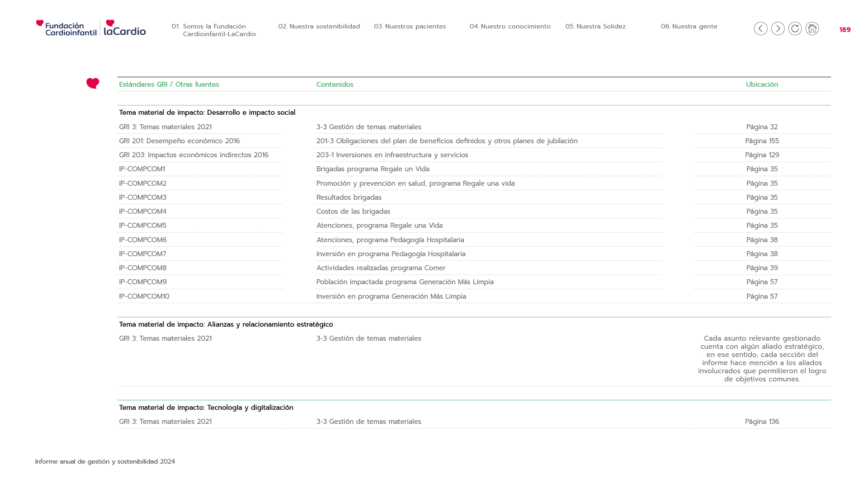Click 'Página 38' in IP-COMPCOM6 row

(x=762, y=240)
